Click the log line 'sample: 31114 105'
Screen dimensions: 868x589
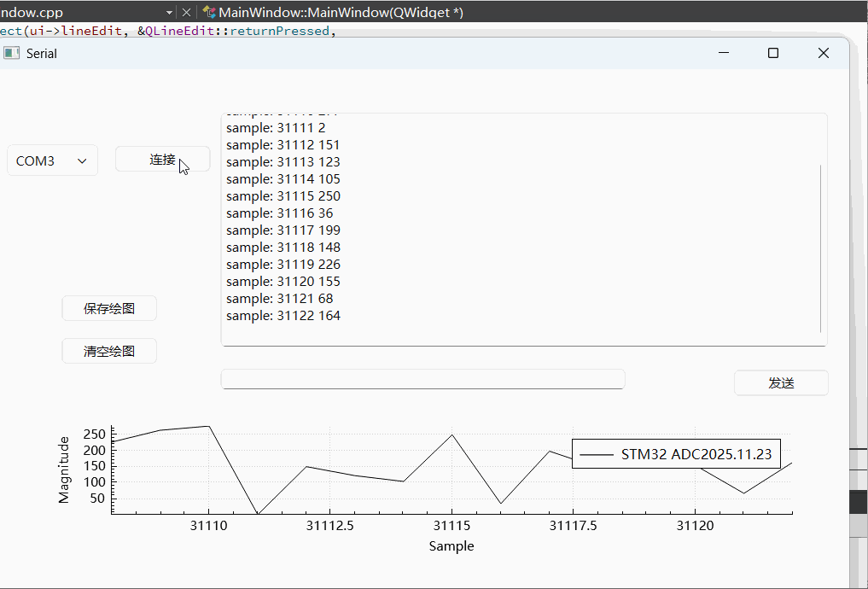tap(283, 179)
